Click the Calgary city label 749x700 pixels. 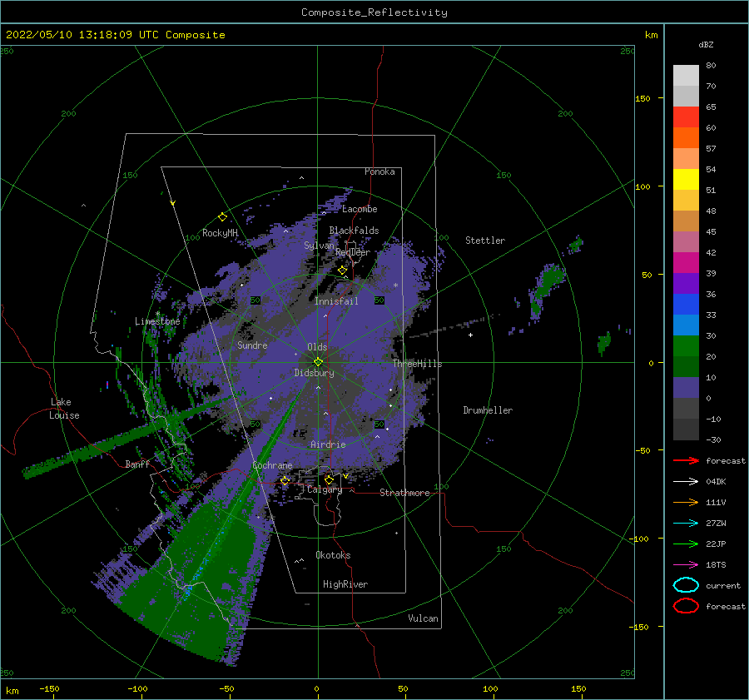click(x=325, y=489)
